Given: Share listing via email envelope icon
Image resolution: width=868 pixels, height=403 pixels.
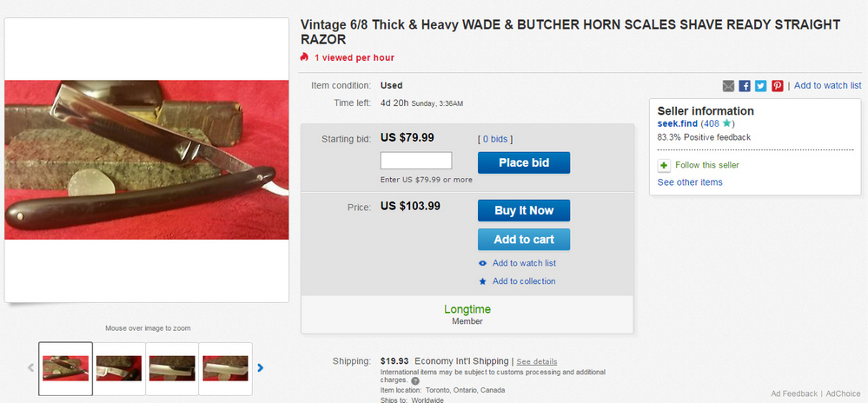Looking at the screenshot, I should point(728,86).
